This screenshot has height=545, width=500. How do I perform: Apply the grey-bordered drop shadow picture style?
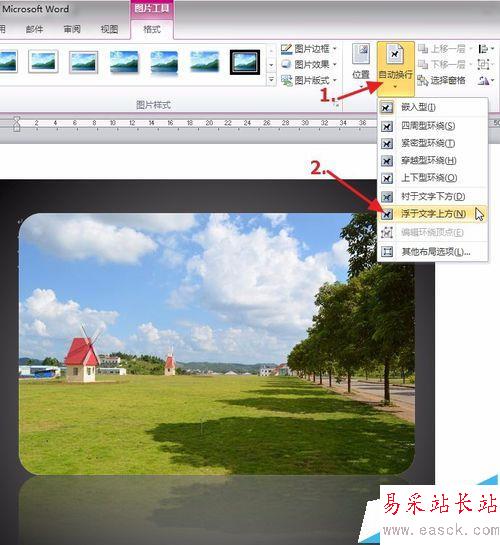[x=83, y=62]
